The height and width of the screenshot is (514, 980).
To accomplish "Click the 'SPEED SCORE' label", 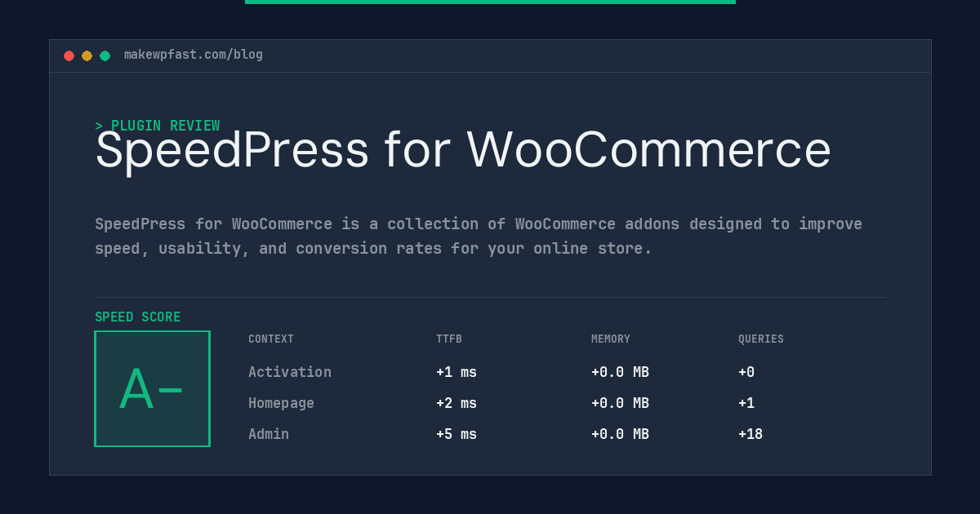I will [138, 317].
